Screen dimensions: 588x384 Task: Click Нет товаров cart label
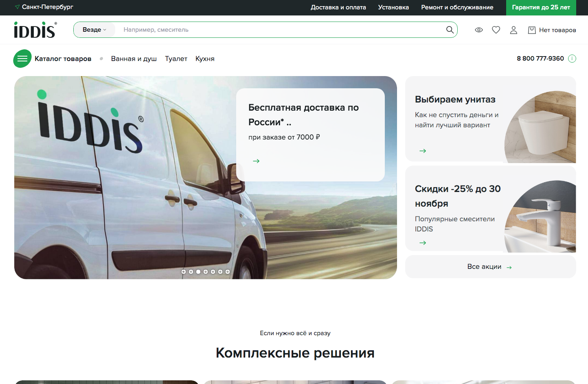click(x=557, y=30)
